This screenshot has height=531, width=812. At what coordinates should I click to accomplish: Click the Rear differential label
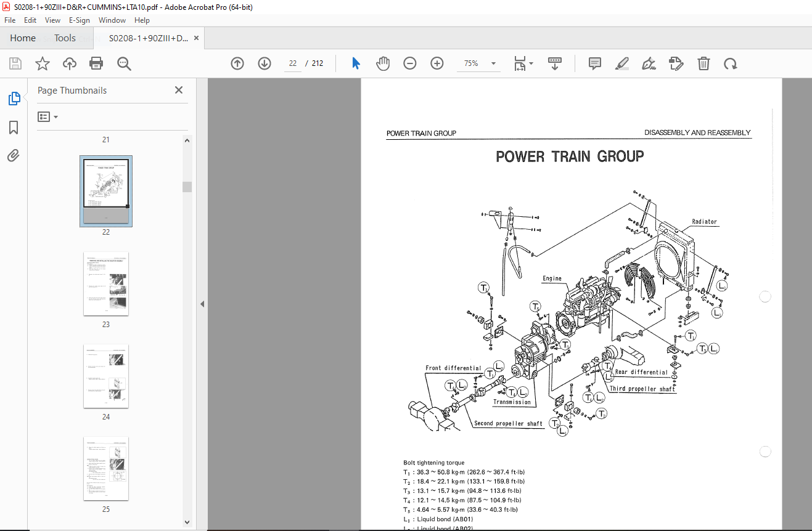coord(641,372)
